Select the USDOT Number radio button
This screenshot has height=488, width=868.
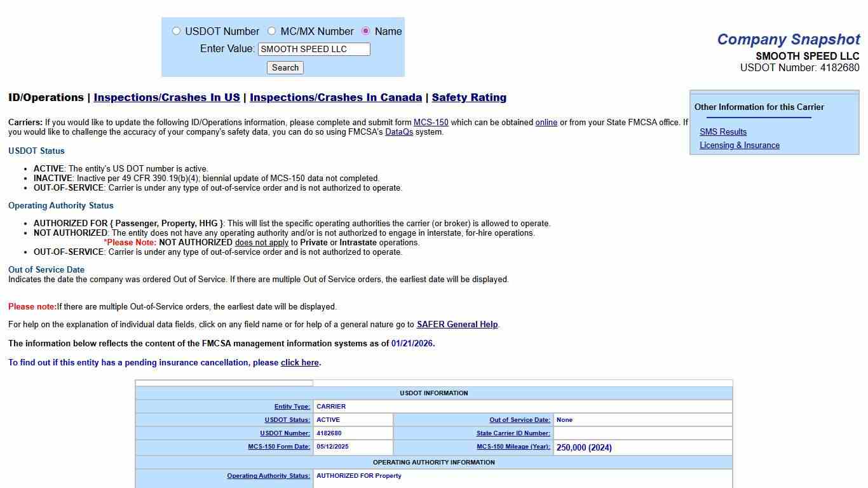[177, 30]
